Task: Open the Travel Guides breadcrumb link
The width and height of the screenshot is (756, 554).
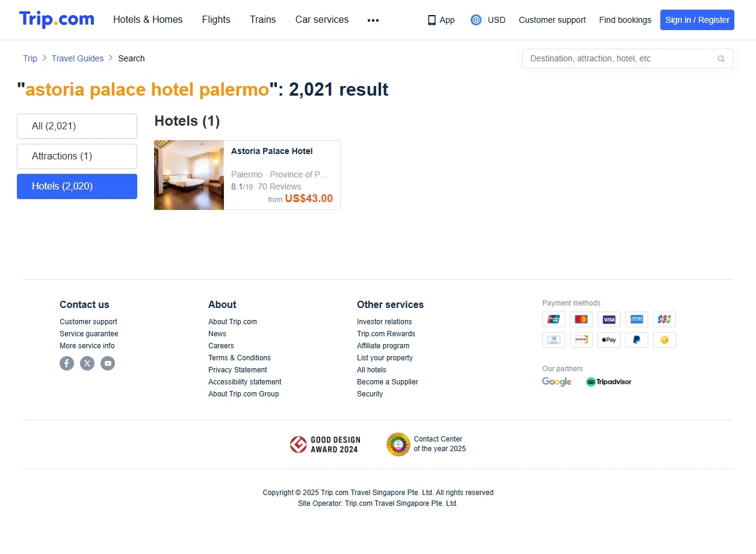Action: click(78, 58)
